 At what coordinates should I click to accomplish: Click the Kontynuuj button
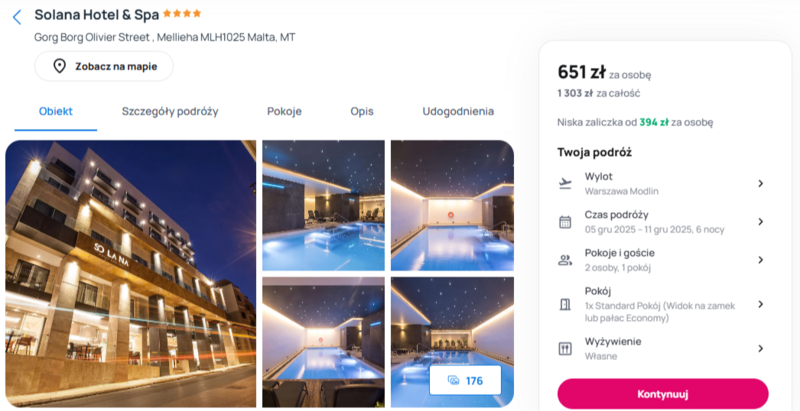pyautogui.click(x=663, y=394)
